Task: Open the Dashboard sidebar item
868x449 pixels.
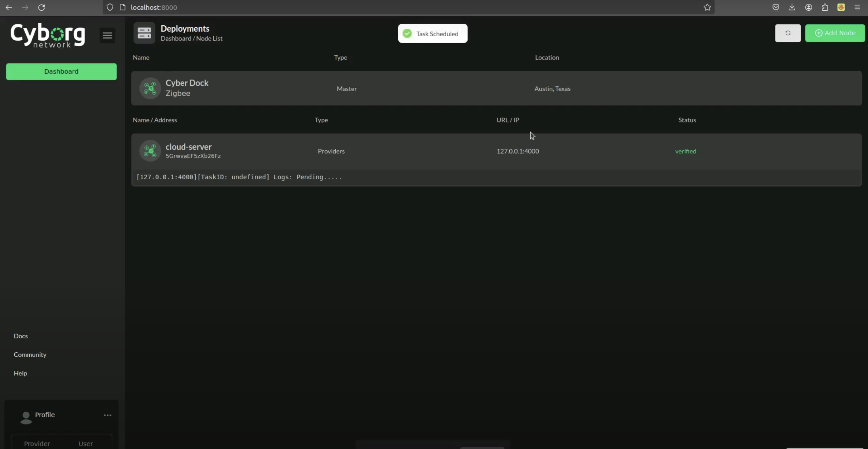Action: click(61, 71)
